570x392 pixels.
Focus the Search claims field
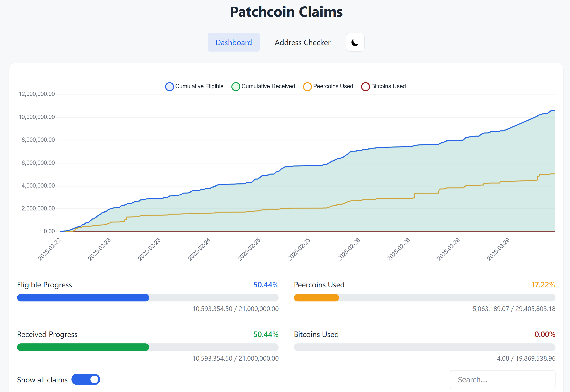pos(502,379)
